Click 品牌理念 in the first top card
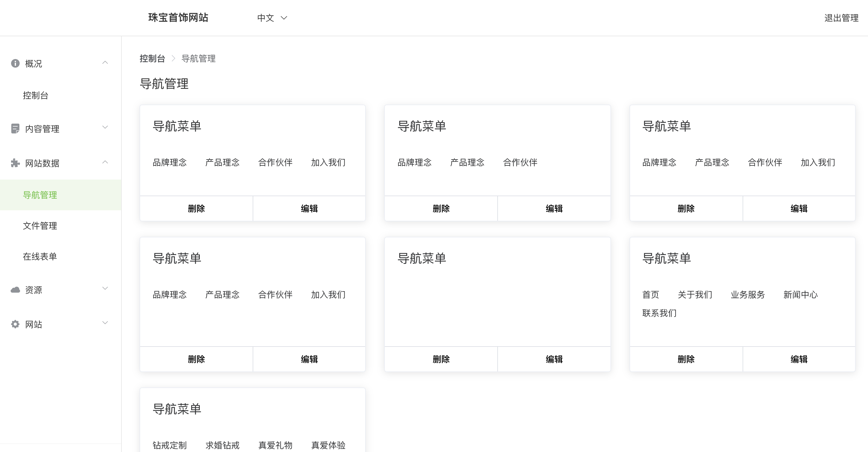Image resolution: width=868 pixels, height=452 pixels. (x=169, y=162)
